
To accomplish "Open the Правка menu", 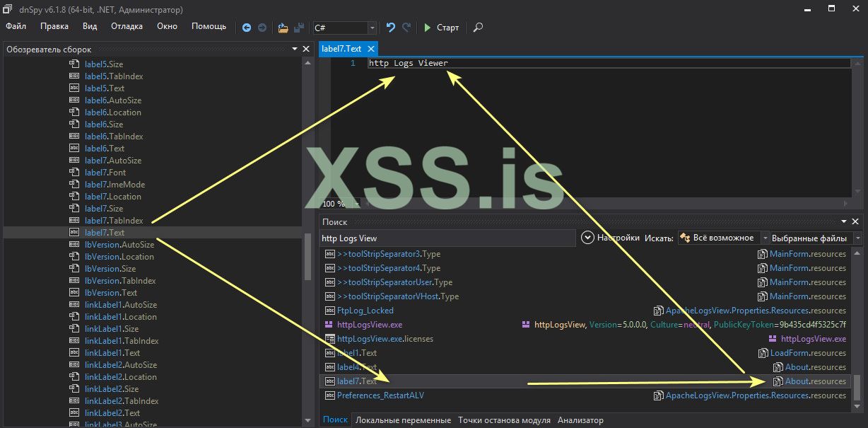I will (54, 26).
